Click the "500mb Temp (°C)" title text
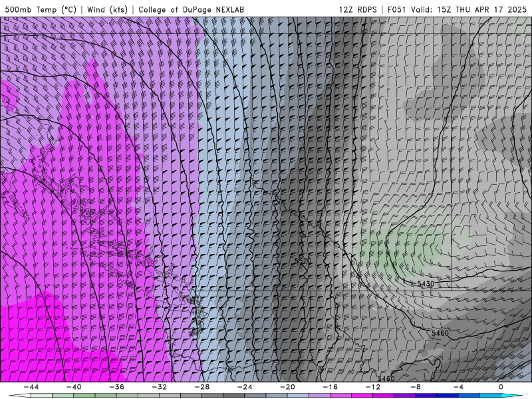The width and height of the screenshot is (532, 399). (x=41, y=9)
